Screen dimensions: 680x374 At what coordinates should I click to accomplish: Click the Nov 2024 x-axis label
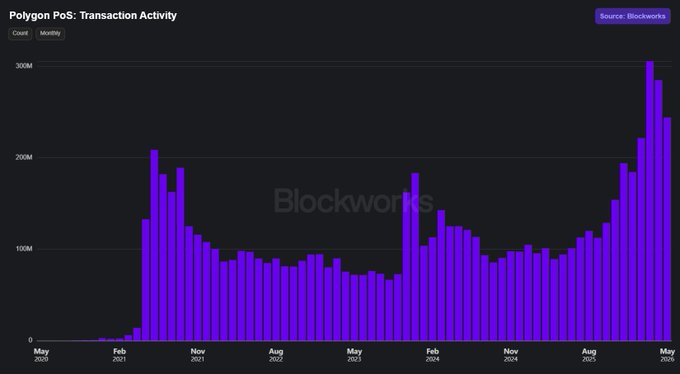pos(511,355)
